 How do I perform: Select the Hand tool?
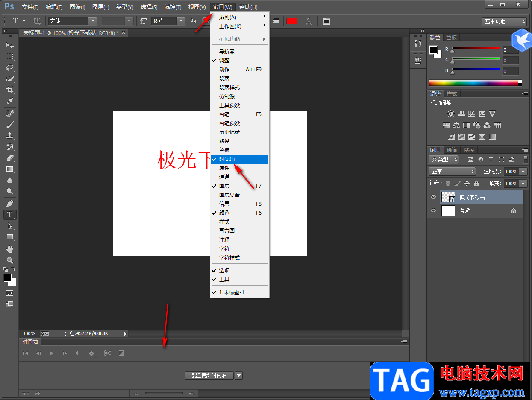pyautogui.click(x=10, y=249)
